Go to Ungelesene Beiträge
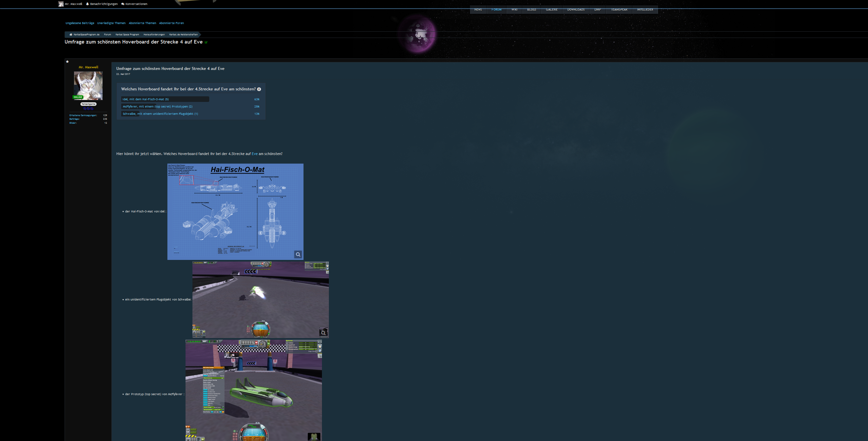The width and height of the screenshot is (868, 441). [x=80, y=23]
